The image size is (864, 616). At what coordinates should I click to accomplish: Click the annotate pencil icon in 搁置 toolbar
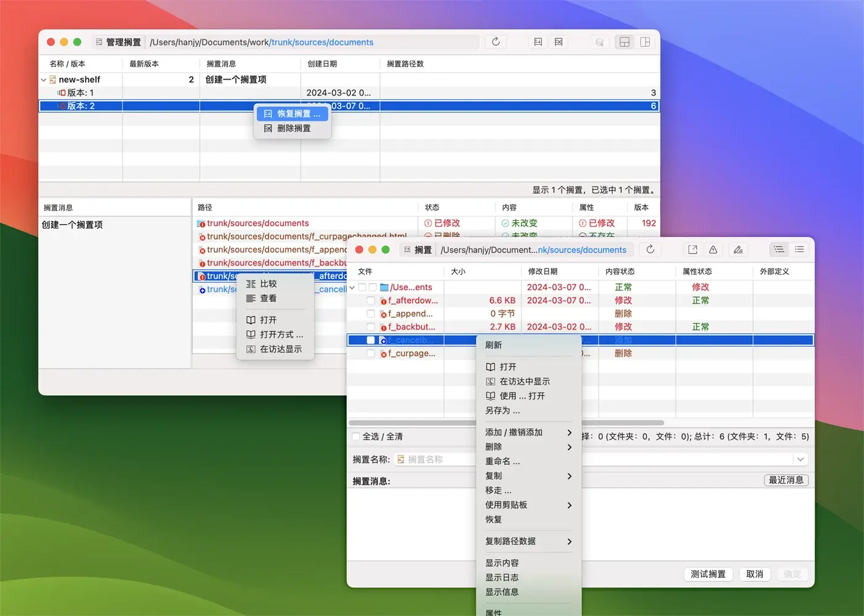pyautogui.click(x=737, y=249)
